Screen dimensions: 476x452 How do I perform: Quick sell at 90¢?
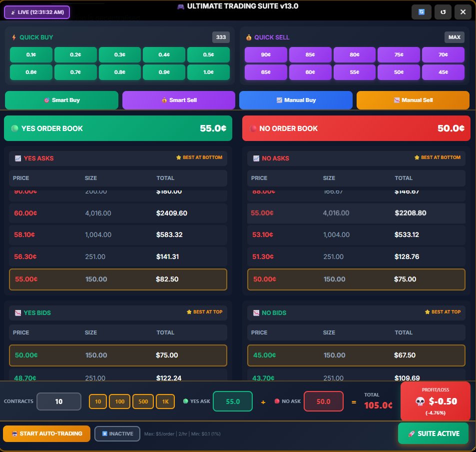pyautogui.click(x=266, y=54)
